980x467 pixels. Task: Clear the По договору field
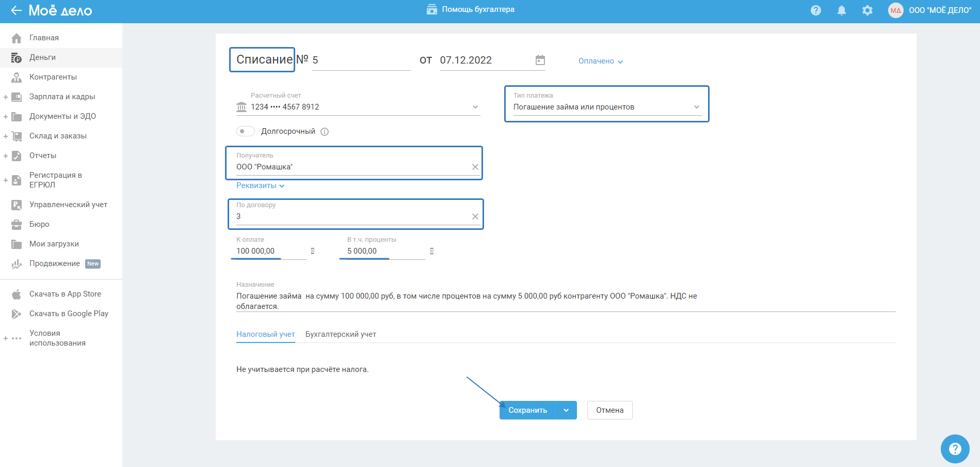[475, 216]
